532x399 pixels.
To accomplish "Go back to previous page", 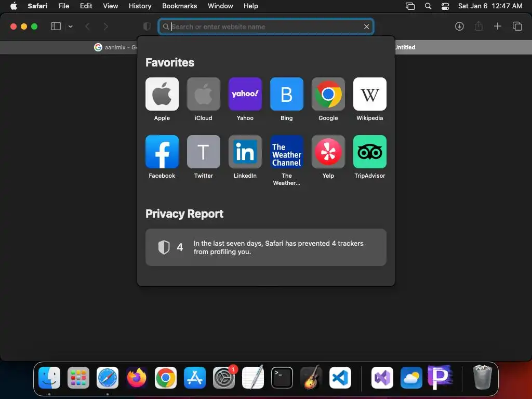I will [x=87, y=26].
